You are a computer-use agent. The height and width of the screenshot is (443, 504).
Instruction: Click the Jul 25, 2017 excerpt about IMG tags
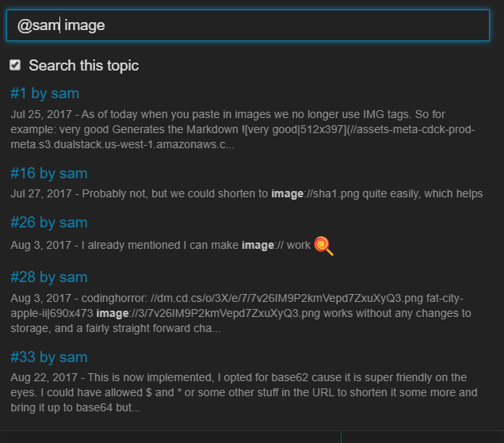pos(242,129)
